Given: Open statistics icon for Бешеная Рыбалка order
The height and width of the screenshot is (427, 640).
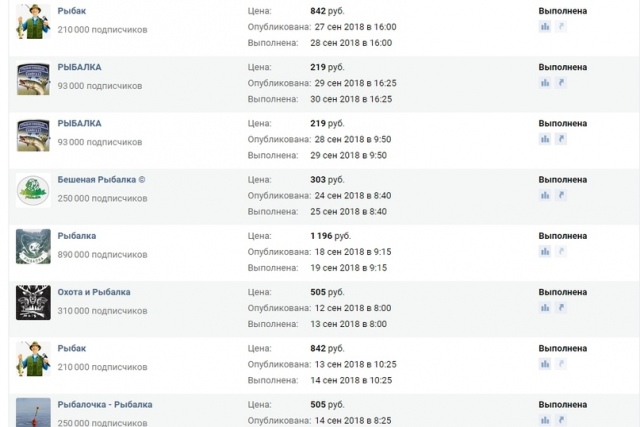Looking at the screenshot, I should click(x=545, y=196).
